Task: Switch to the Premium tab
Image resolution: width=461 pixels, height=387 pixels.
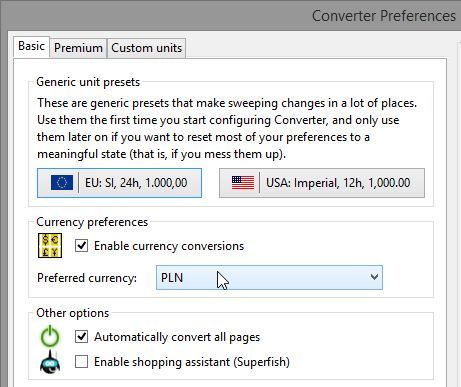Action: coord(78,48)
